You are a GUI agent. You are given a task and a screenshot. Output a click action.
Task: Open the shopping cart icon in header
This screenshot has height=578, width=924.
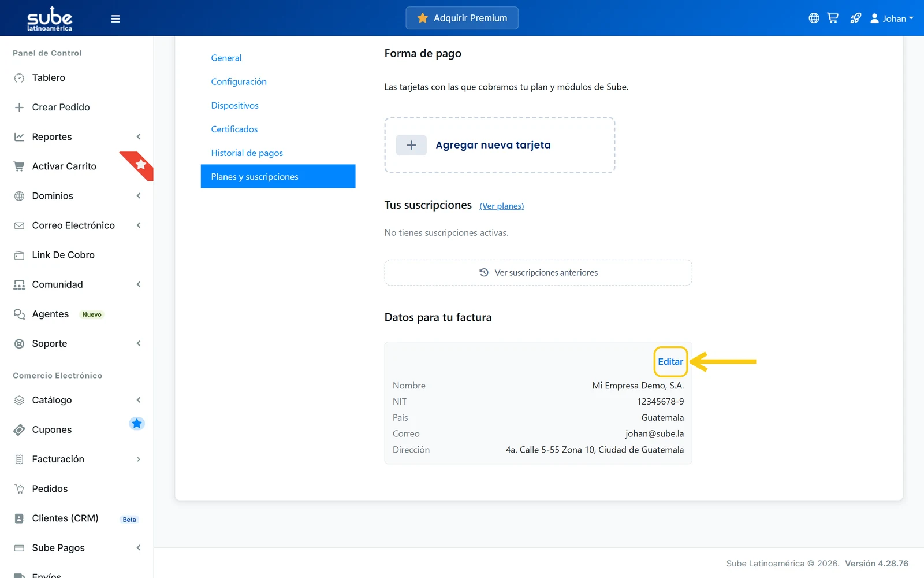click(833, 18)
